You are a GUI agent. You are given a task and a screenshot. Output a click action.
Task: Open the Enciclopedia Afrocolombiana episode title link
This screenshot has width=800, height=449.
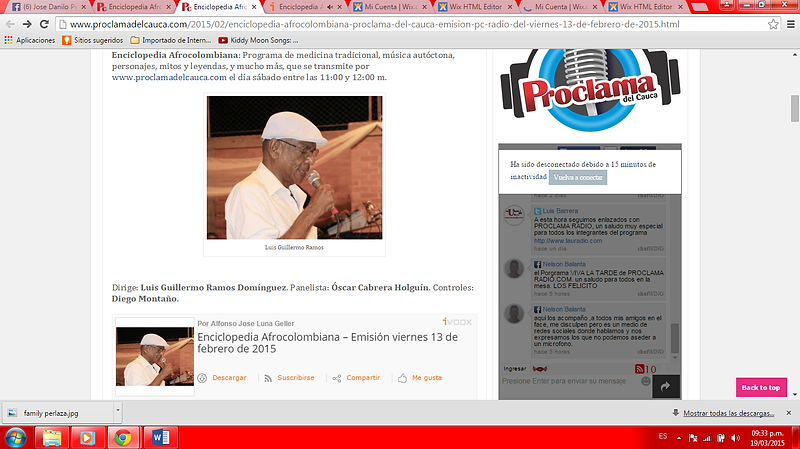tap(328, 343)
